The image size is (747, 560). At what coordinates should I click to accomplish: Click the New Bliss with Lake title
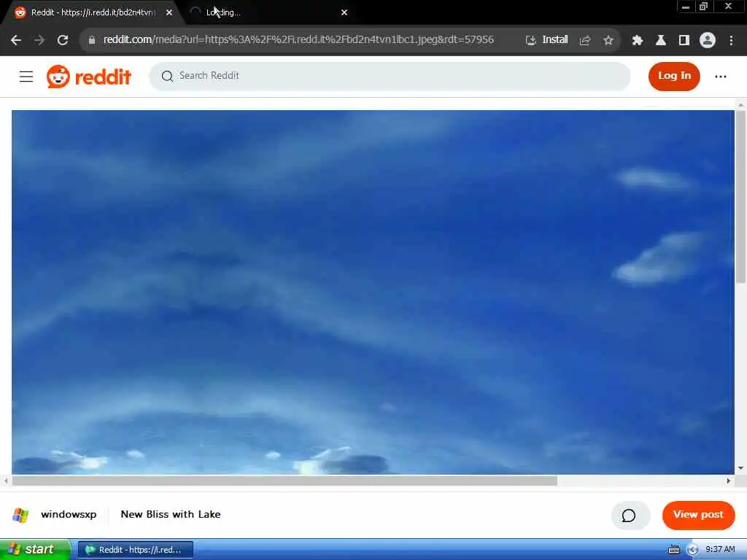(171, 514)
